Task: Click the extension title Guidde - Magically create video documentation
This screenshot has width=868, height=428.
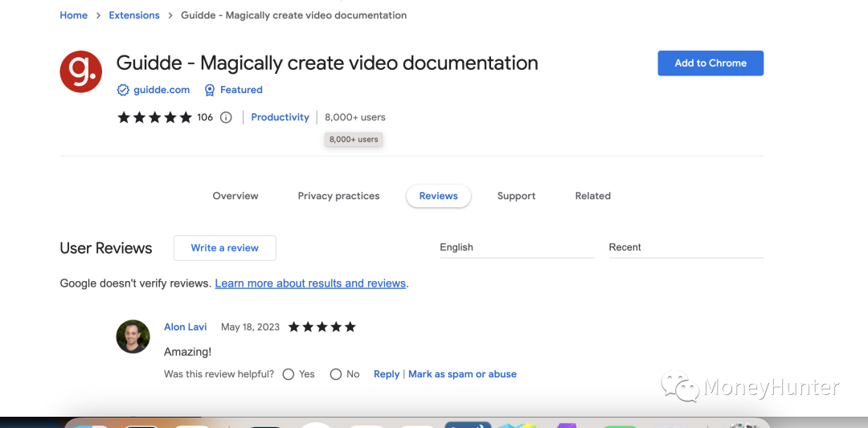Action: point(327,63)
